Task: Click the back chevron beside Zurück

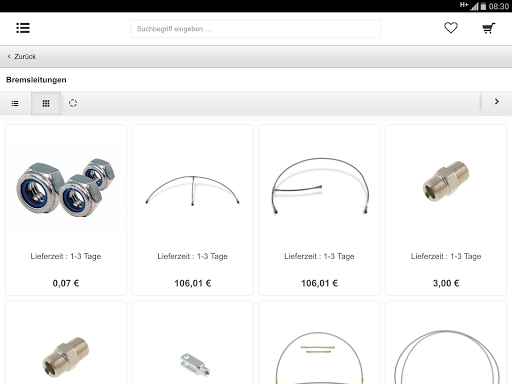Action: pyautogui.click(x=9, y=56)
